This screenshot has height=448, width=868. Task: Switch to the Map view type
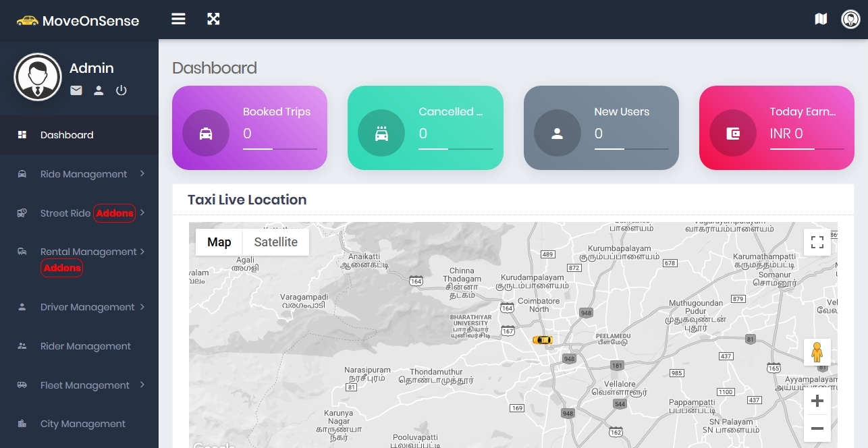click(219, 242)
